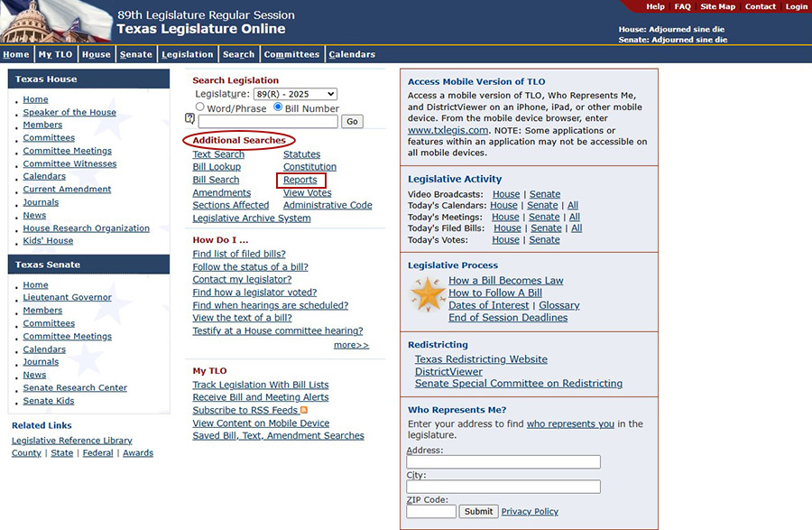This screenshot has height=530, width=812.
Task: Click the Site Map link
Action: [718, 6]
